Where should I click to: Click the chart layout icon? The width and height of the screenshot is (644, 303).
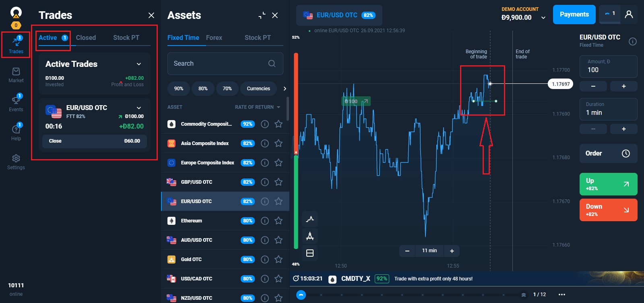pos(310,253)
